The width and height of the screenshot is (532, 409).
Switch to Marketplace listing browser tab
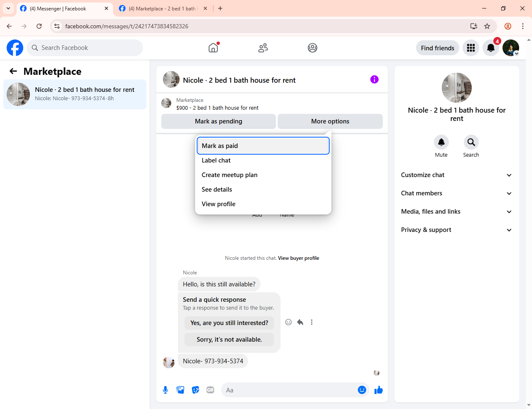click(x=162, y=8)
